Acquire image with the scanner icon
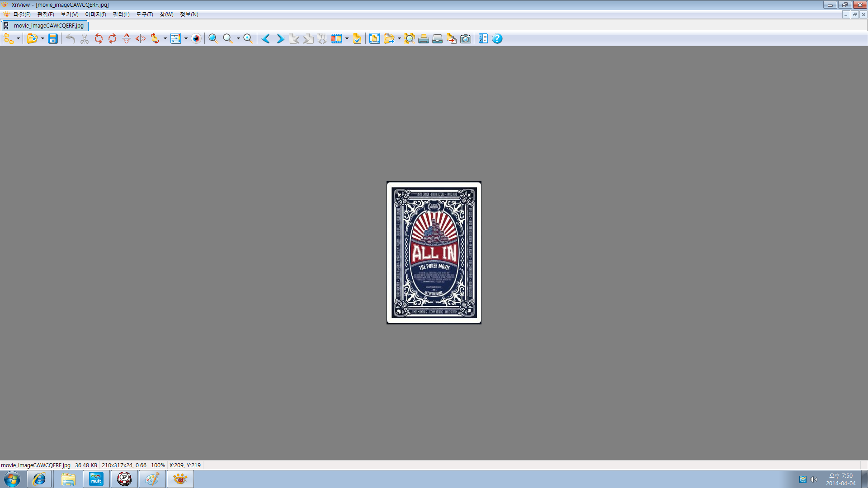 pyautogui.click(x=438, y=39)
